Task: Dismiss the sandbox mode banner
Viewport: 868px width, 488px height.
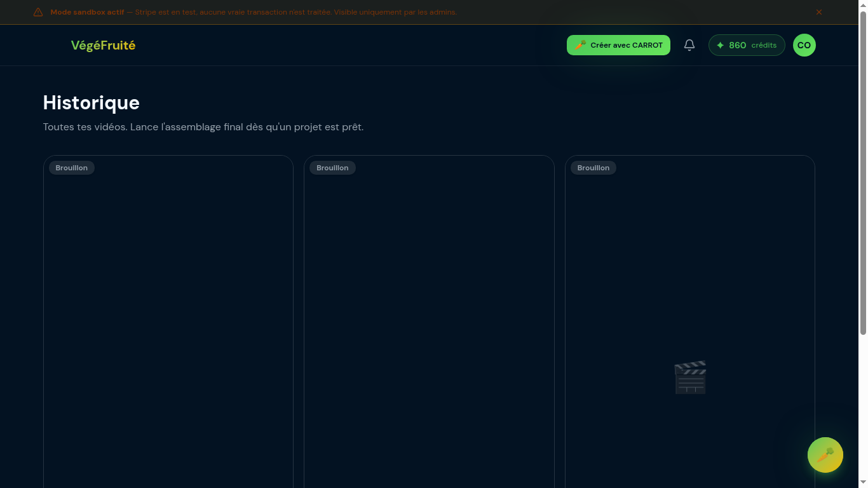Action: (x=819, y=12)
